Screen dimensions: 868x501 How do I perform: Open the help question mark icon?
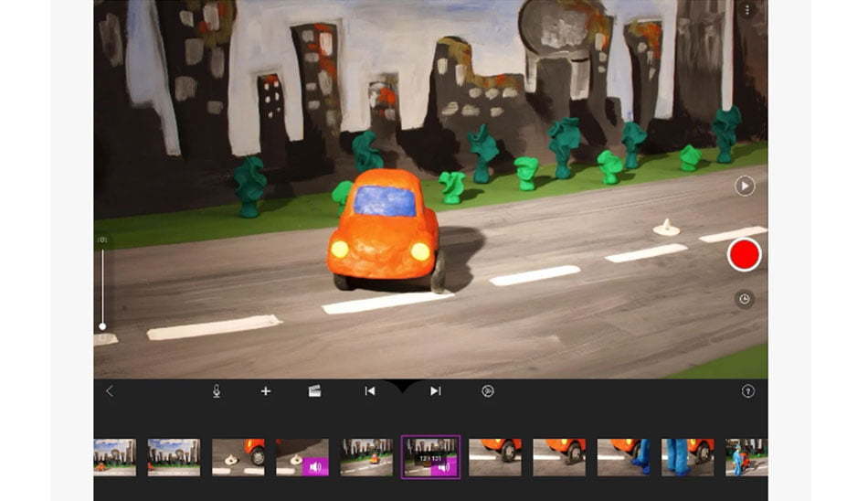748,391
